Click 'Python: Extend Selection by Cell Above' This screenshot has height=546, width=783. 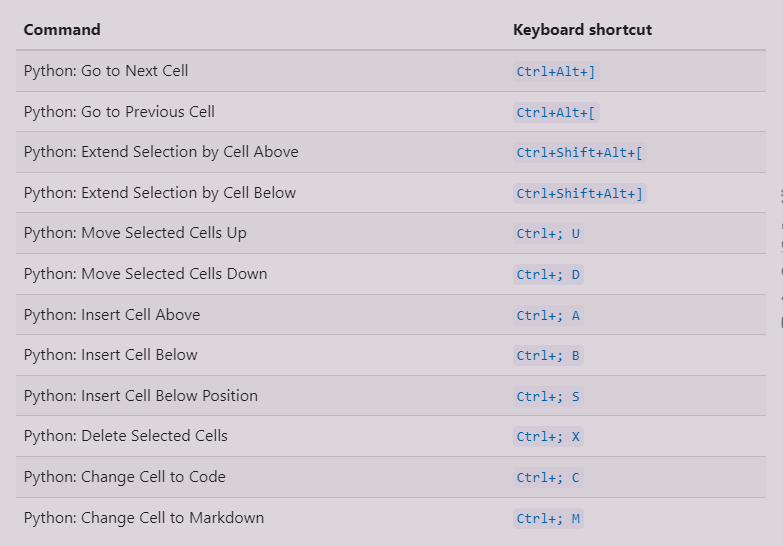click(161, 152)
